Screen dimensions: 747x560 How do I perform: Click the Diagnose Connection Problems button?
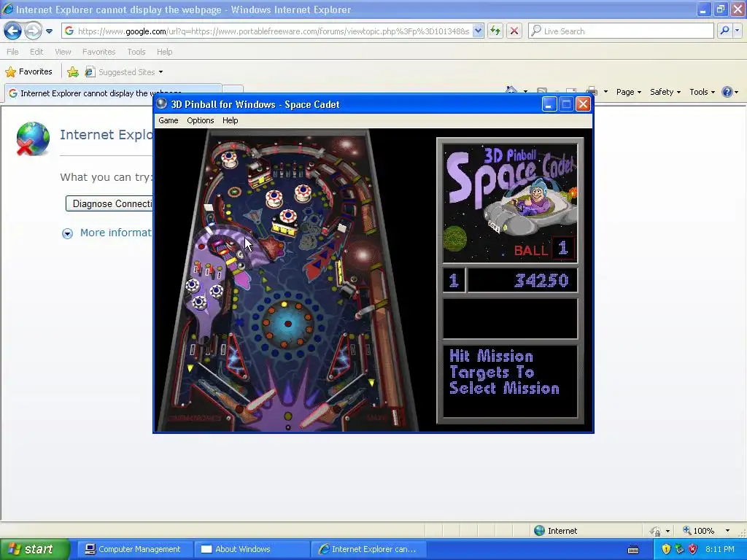pyautogui.click(x=109, y=204)
